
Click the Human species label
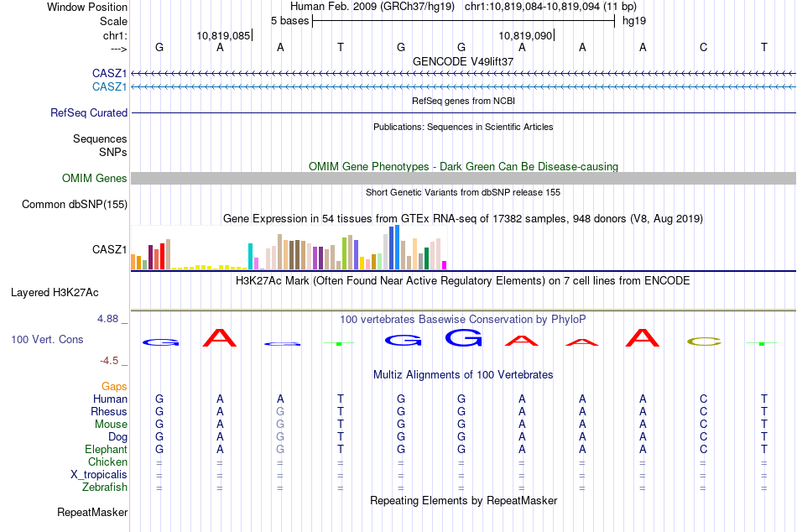(x=110, y=399)
